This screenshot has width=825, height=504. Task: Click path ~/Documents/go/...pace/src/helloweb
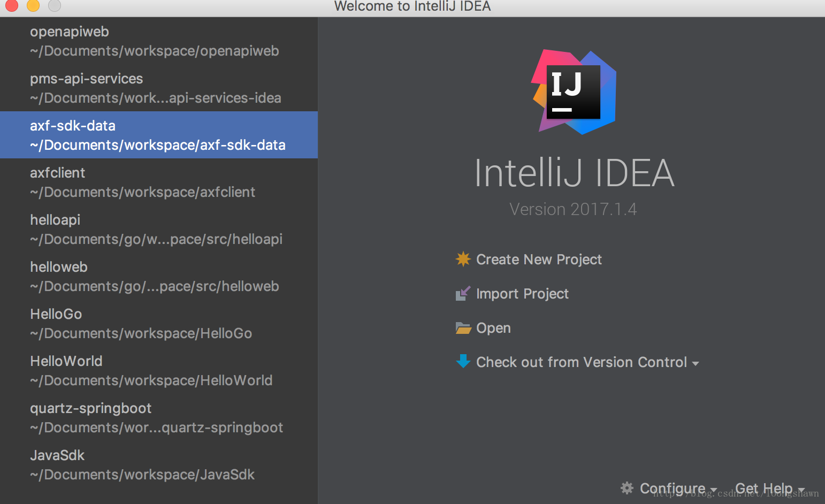point(155,286)
